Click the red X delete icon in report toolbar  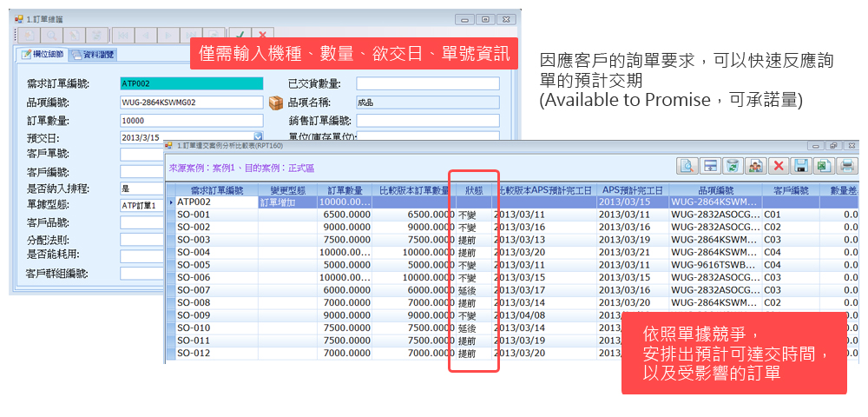click(779, 166)
